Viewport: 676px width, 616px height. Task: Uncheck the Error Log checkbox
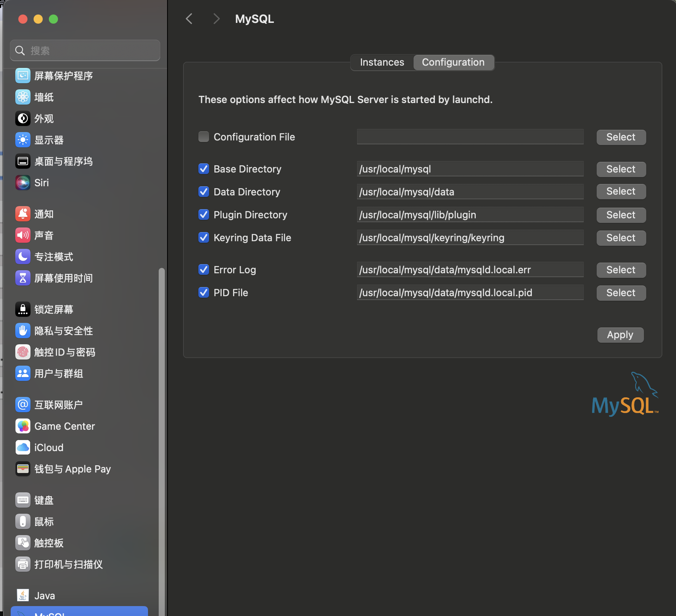pos(204,269)
